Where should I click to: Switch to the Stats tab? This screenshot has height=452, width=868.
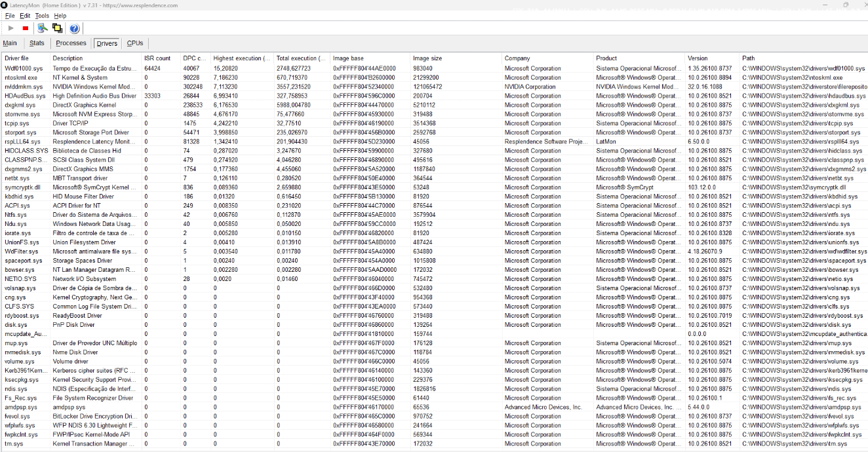point(37,43)
